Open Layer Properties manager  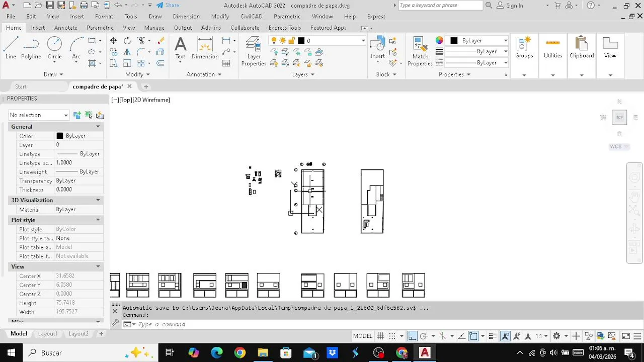[x=254, y=51]
